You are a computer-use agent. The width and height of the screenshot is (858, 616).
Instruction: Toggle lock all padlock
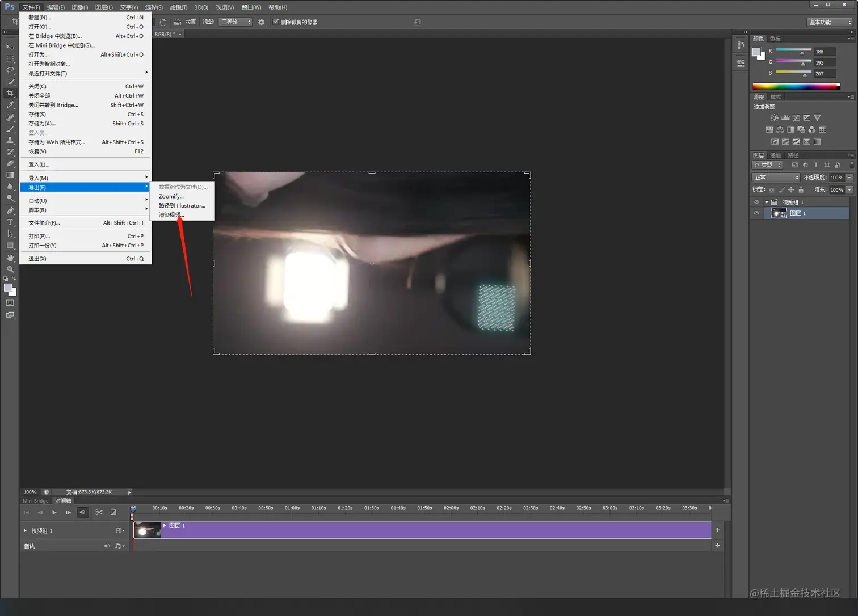[x=801, y=190]
